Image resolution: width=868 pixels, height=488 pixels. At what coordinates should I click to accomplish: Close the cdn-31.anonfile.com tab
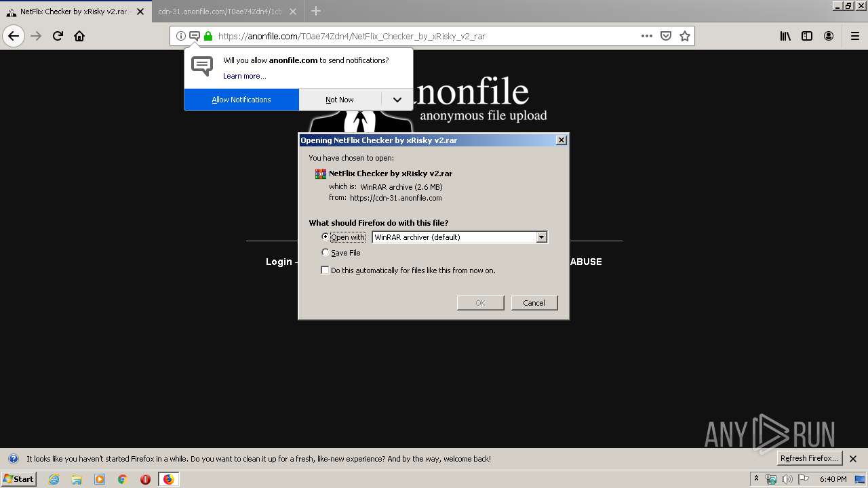point(292,12)
